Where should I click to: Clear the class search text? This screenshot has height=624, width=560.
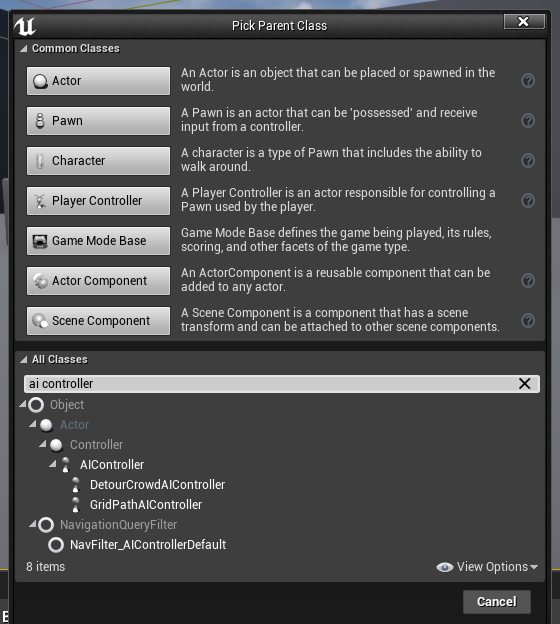525,384
